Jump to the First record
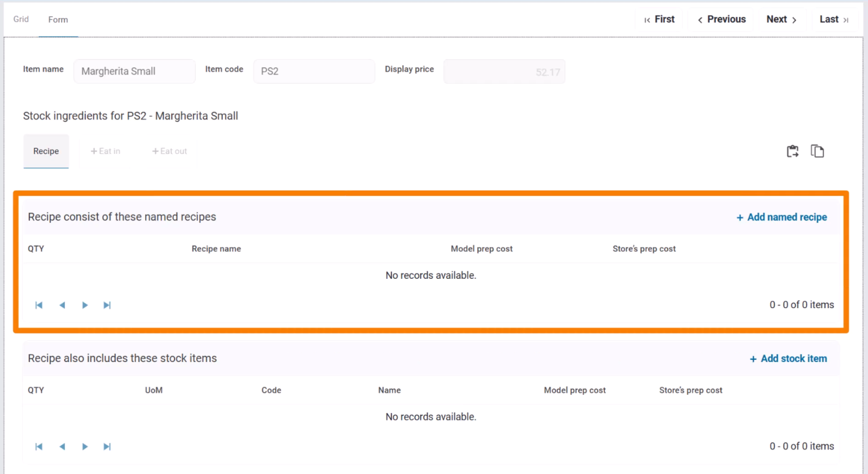868x474 pixels. pyautogui.click(x=659, y=20)
